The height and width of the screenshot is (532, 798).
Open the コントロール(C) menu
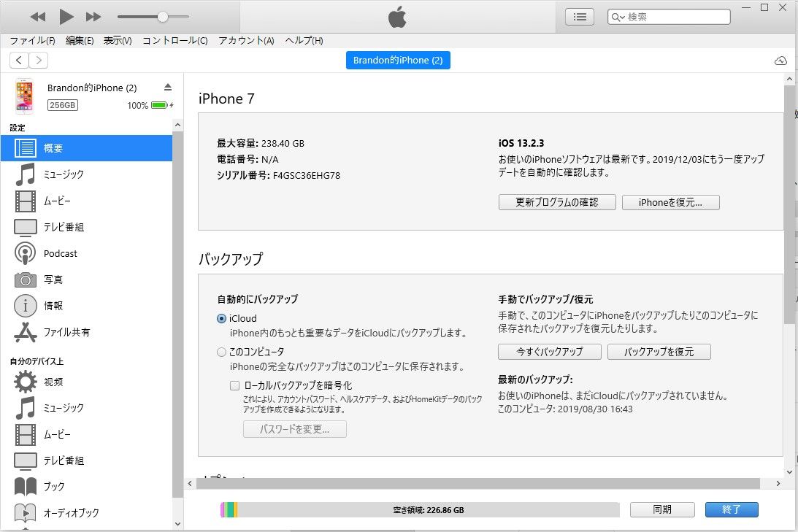point(175,41)
